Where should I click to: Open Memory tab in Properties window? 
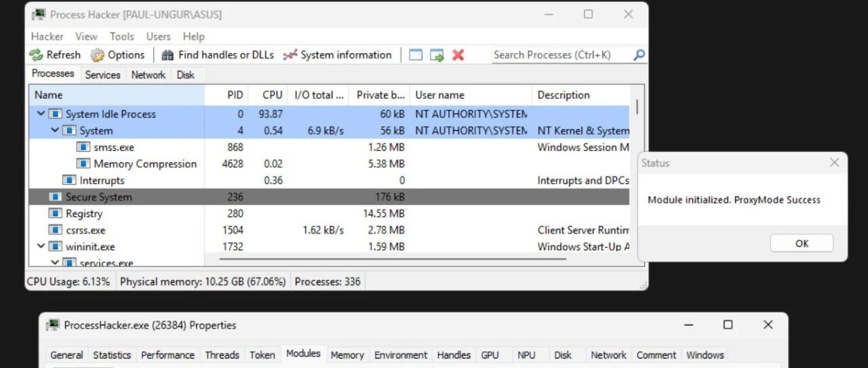point(347,355)
